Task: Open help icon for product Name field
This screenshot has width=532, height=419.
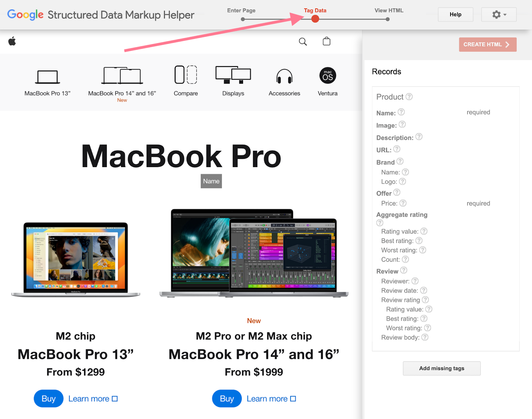Action: tap(401, 112)
